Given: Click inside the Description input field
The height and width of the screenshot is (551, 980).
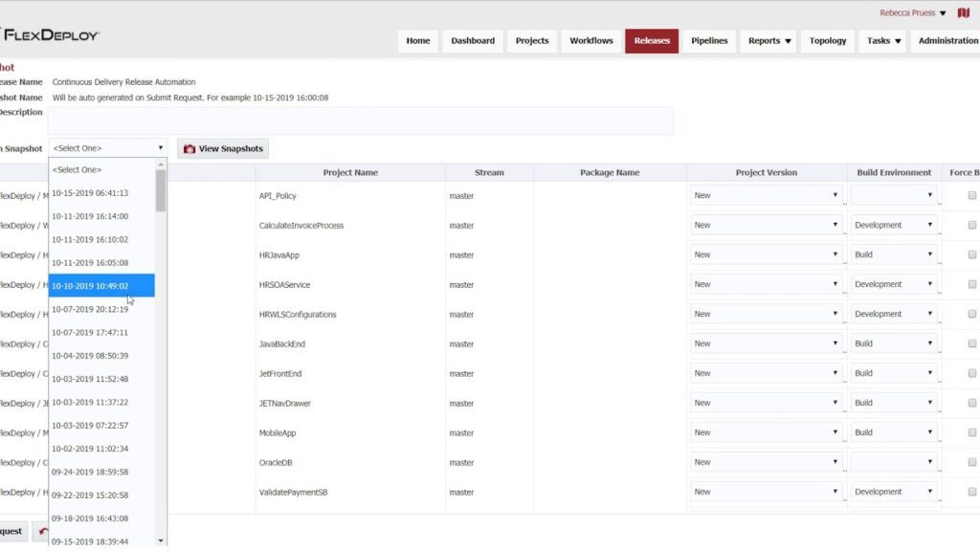Looking at the screenshot, I should (x=364, y=120).
